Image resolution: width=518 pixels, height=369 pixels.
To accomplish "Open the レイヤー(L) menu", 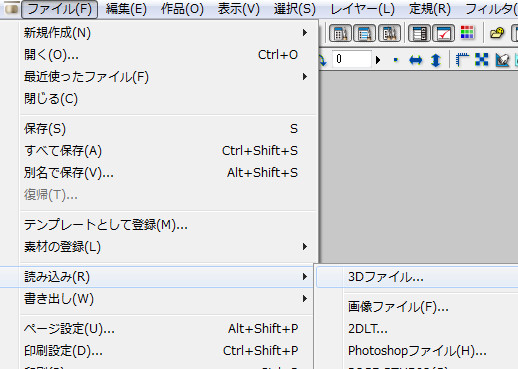I will click(x=362, y=9).
